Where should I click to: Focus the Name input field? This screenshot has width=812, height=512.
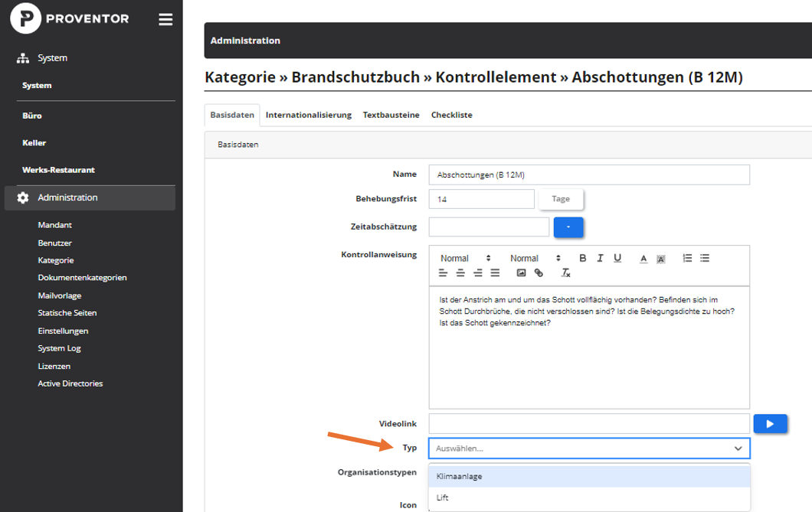click(589, 174)
